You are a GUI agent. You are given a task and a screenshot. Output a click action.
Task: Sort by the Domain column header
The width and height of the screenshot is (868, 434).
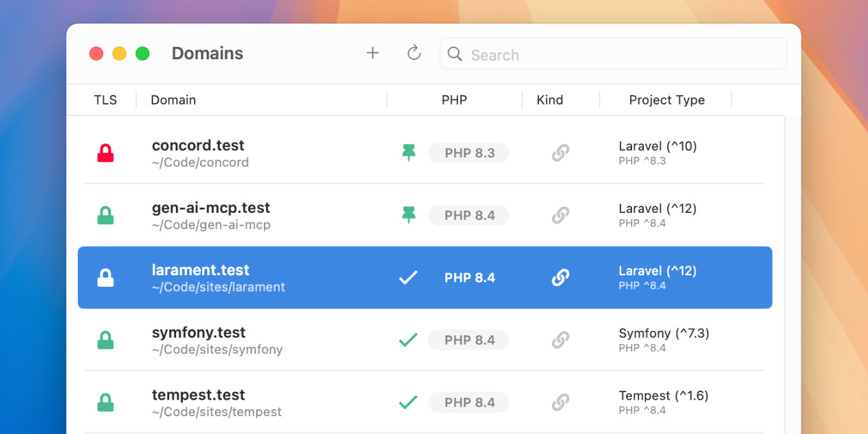pyautogui.click(x=173, y=100)
